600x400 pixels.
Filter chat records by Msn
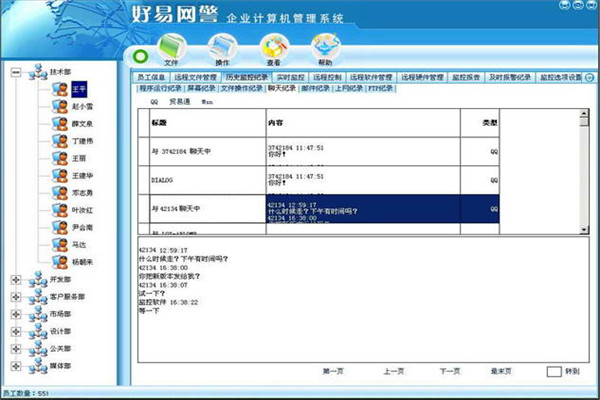(x=207, y=102)
